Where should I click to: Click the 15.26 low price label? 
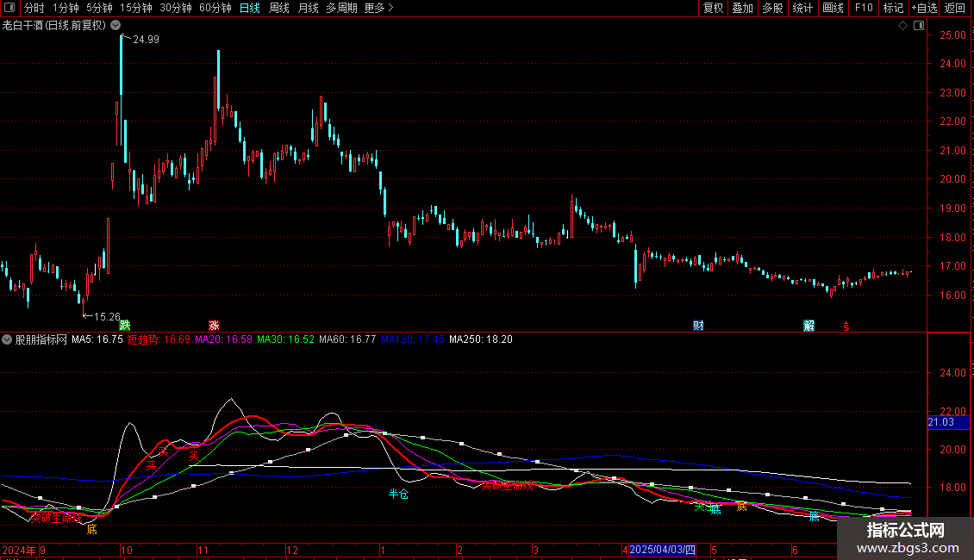(107, 317)
